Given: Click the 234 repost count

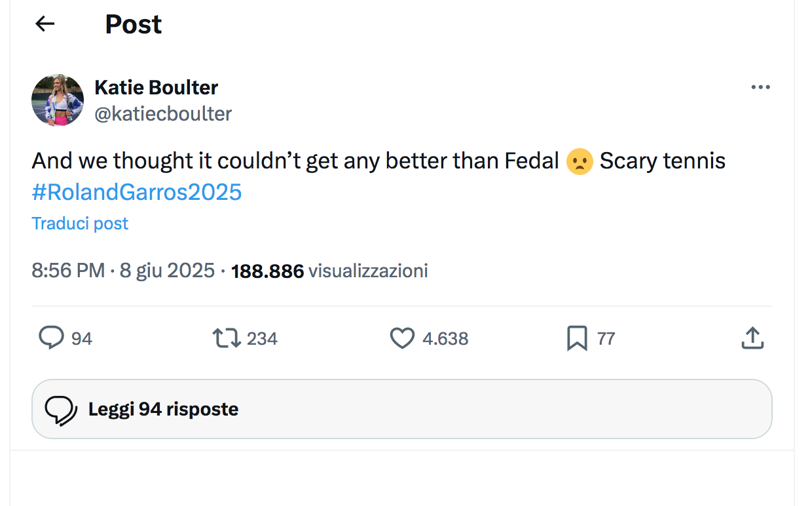Looking at the screenshot, I should tap(263, 339).
